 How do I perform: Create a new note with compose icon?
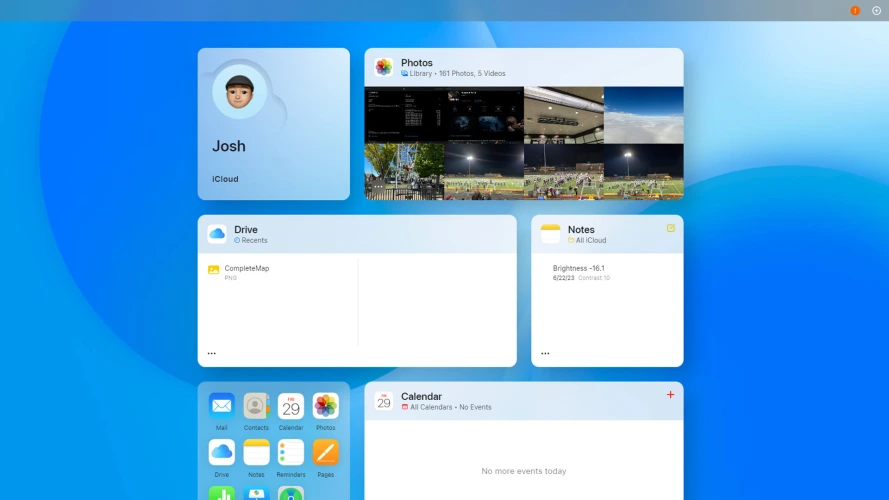pyautogui.click(x=671, y=228)
